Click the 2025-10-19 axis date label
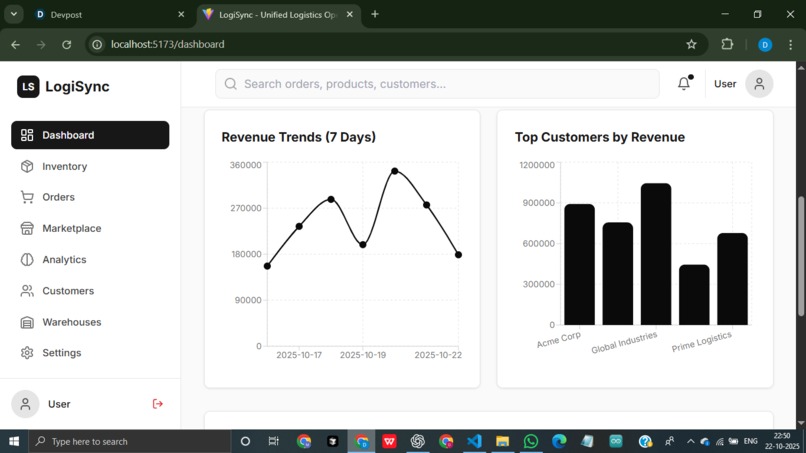The image size is (806, 453). click(363, 355)
